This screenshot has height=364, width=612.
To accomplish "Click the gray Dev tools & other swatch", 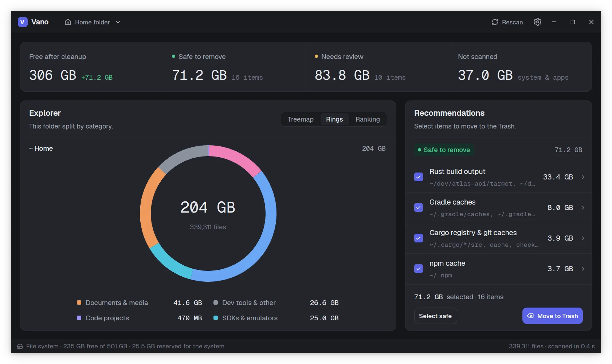I will (216, 302).
